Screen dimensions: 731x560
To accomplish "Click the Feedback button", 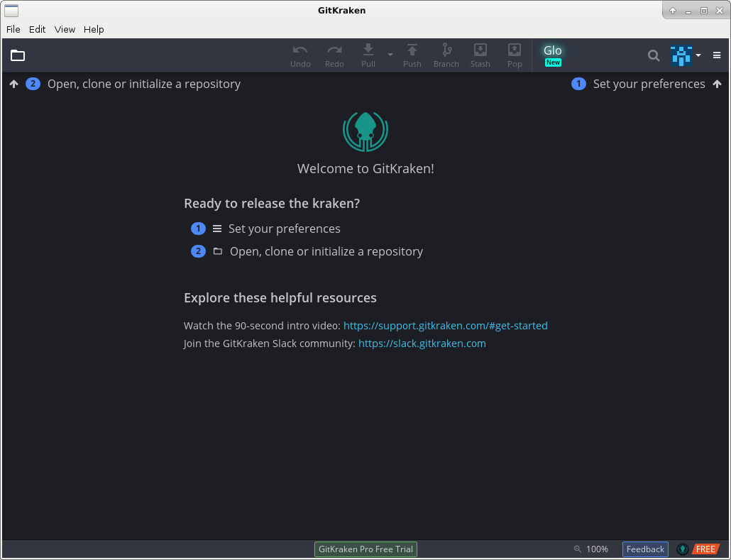I will 645,549.
